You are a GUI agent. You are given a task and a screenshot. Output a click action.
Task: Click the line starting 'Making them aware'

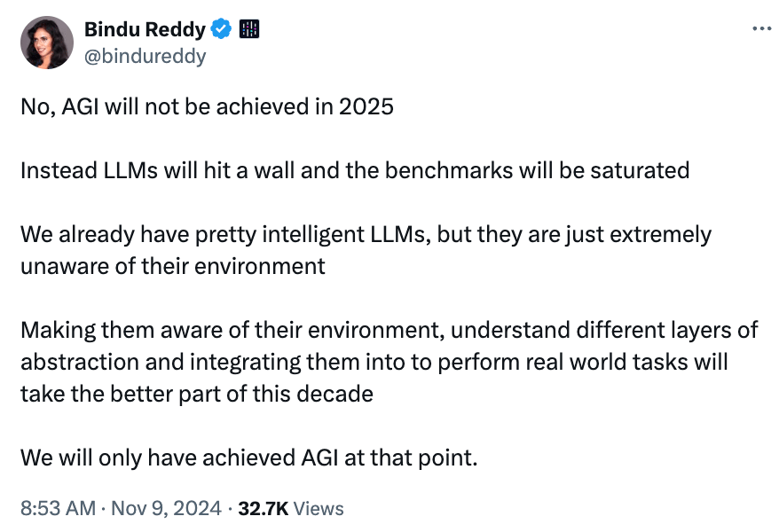(389, 331)
